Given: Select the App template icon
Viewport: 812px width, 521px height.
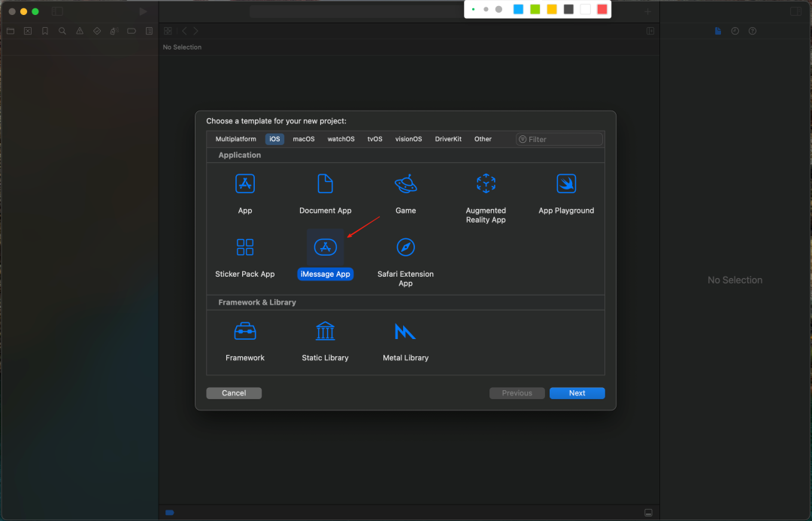Looking at the screenshot, I should (245, 184).
